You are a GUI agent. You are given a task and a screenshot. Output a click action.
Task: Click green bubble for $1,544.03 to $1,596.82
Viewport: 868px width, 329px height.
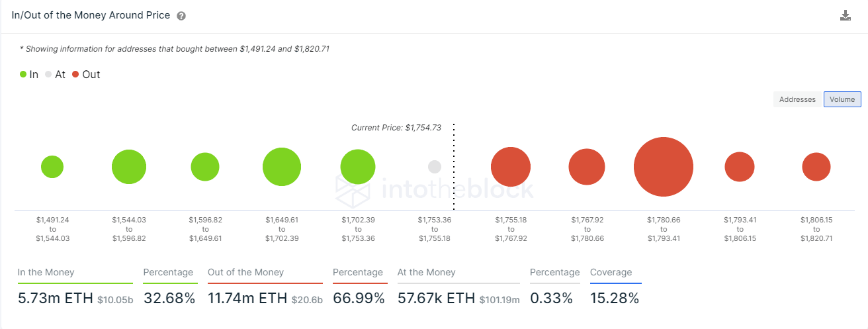(x=129, y=167)
